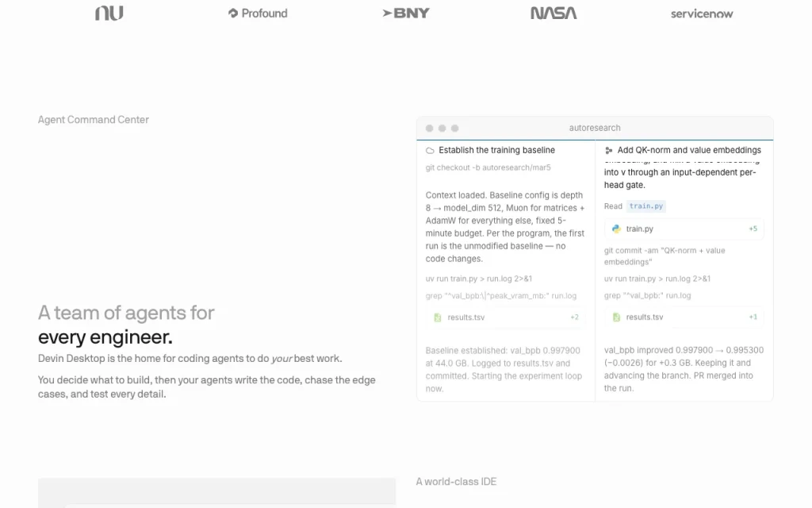
Task: Click the right column grep val_bpb run.log command
Action: (x=647, y=295)
